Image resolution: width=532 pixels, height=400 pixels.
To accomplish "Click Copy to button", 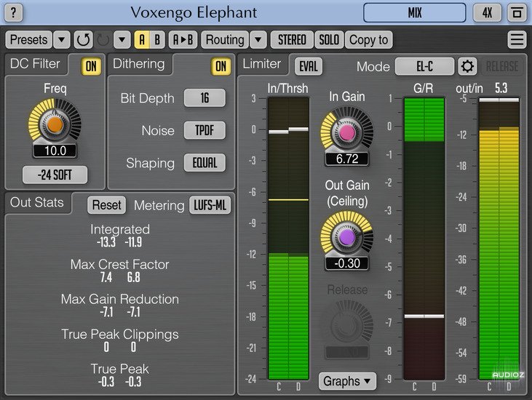I will tap(369, 40).
